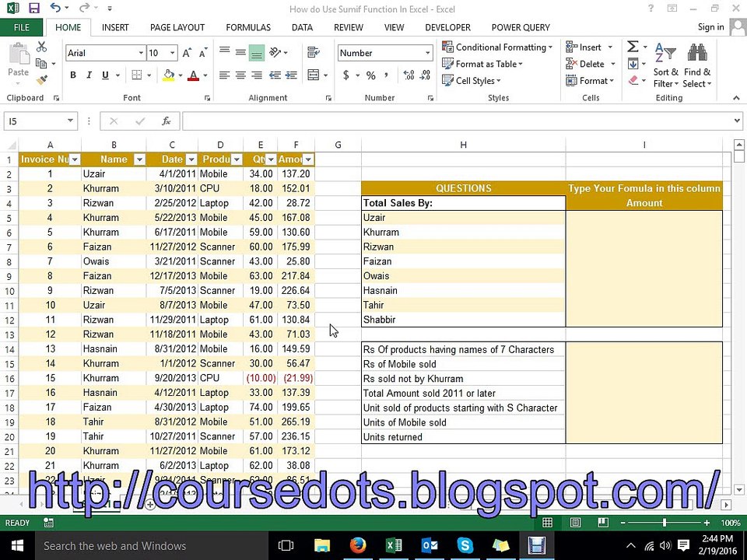Decrease decimal places
The width and height of the screenshot is (747, 560).
pos(425,75)
